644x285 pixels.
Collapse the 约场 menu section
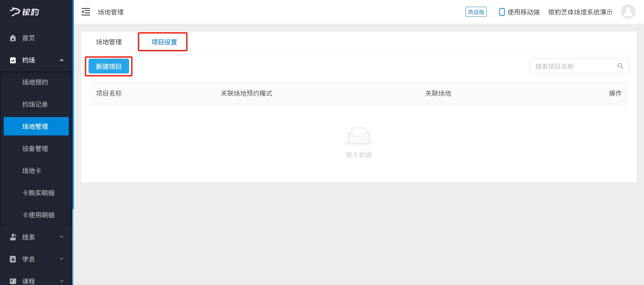[62, 60]
